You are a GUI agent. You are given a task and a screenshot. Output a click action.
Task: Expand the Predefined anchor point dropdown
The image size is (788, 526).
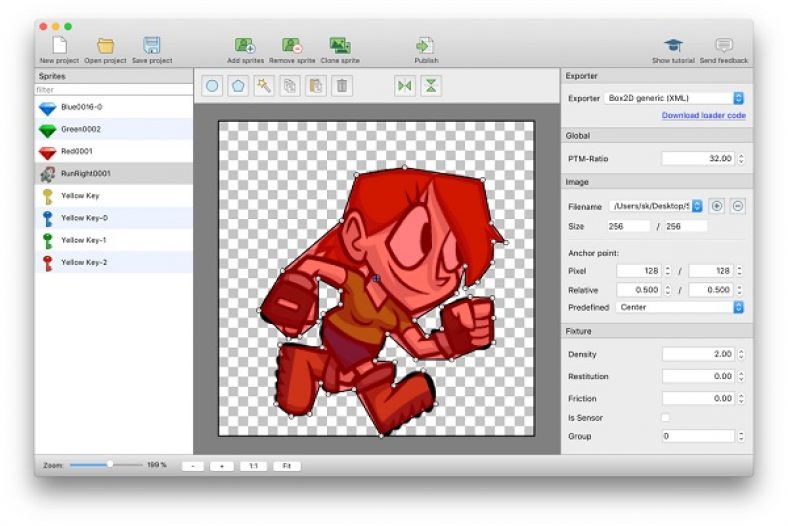click(x=680, y=307)
